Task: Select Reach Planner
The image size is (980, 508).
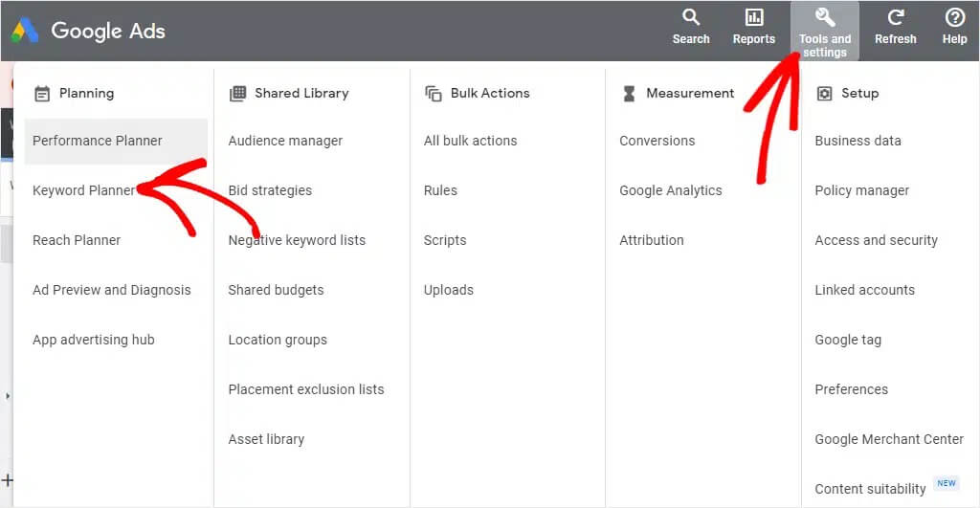Action: tap(77, 240)
